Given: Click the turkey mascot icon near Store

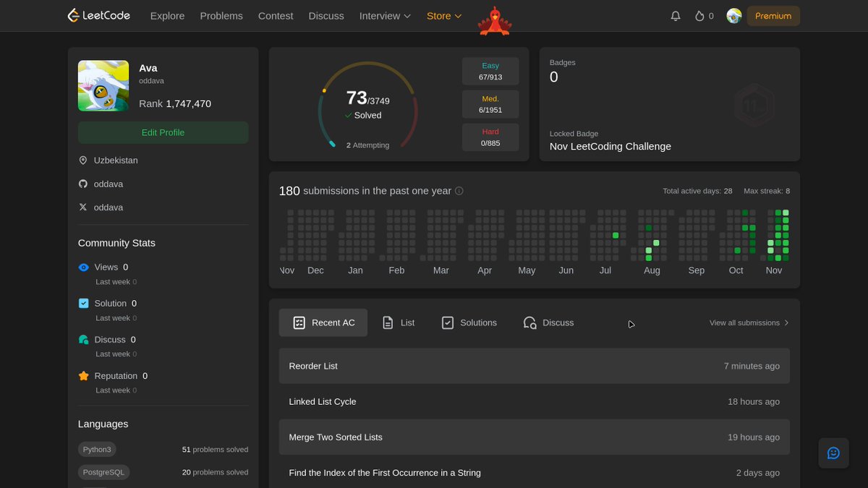Looking at the screenshot, I should (x=495, y=21).
